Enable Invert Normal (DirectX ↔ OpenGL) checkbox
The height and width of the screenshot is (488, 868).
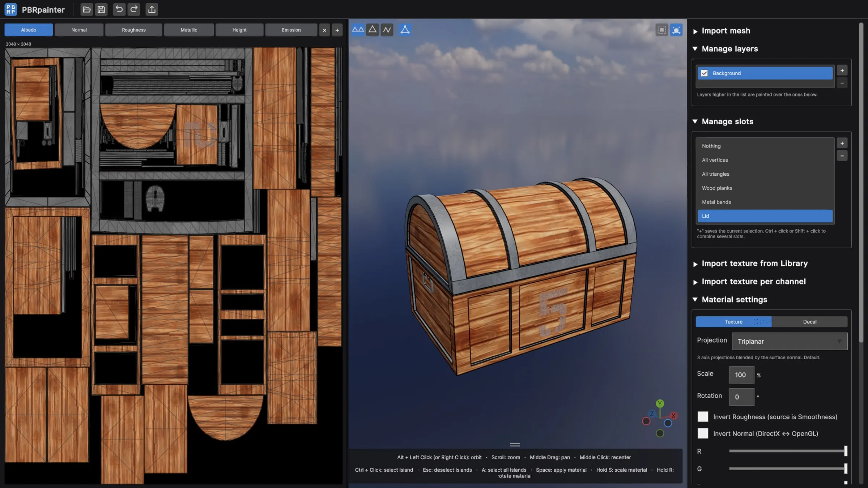click(x=703, y=433)
